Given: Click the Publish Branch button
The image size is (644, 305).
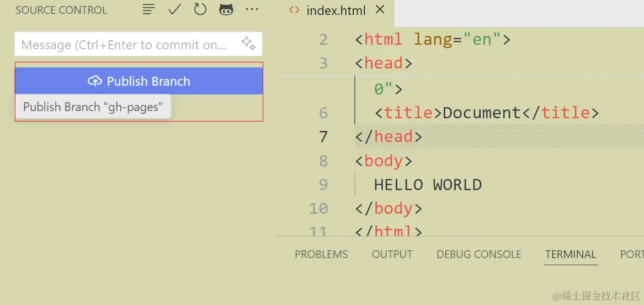Looking at the screenshot, I should 139,81.
